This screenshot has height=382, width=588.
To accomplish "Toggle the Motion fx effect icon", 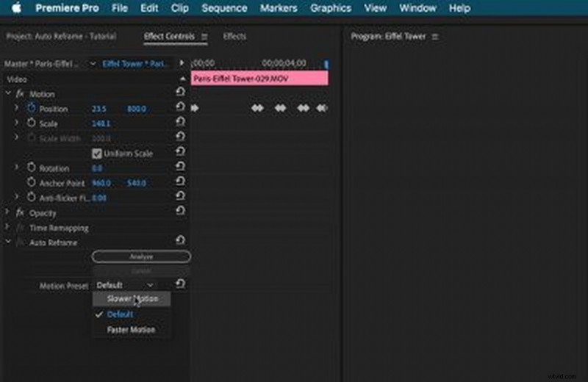I will (x=20, y=94).
